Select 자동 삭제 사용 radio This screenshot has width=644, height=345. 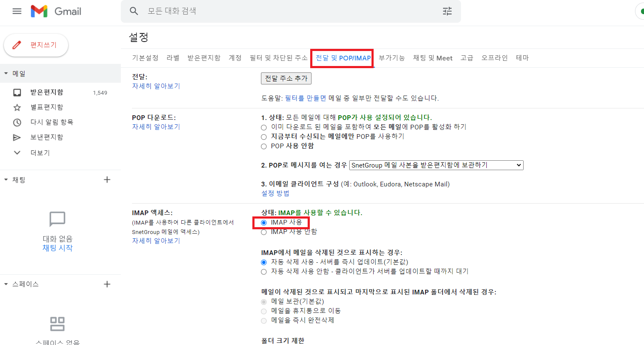click(264, 262)
